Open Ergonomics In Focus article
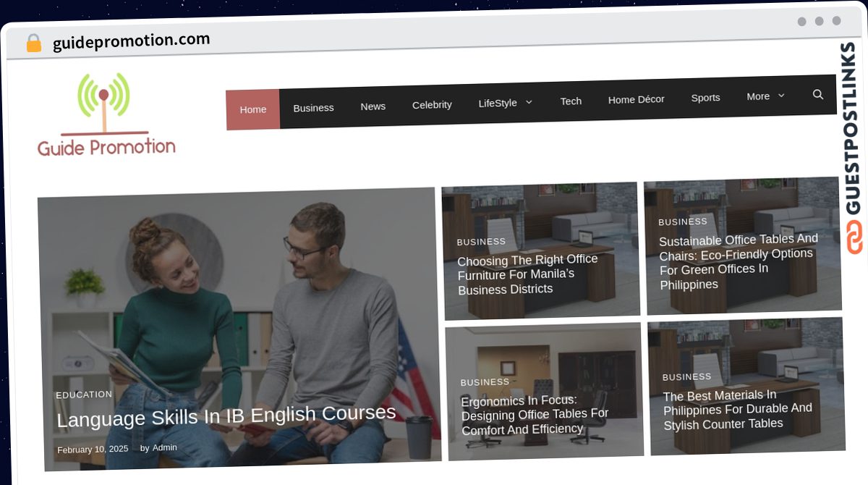This screenshot has height=485, width=868. tap(535, 415)
